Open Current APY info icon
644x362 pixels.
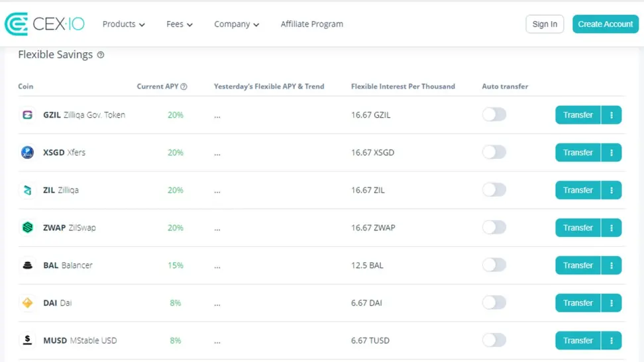(x=184, y=87)
